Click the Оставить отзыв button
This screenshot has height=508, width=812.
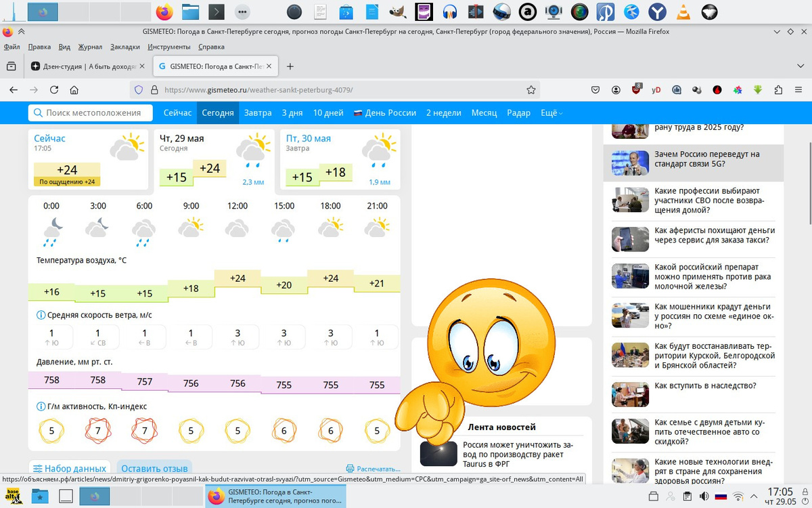coord(154,469)
